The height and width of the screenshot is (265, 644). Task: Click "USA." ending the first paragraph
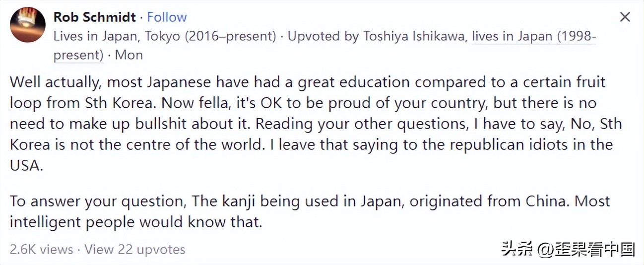(x=27, y=166)
